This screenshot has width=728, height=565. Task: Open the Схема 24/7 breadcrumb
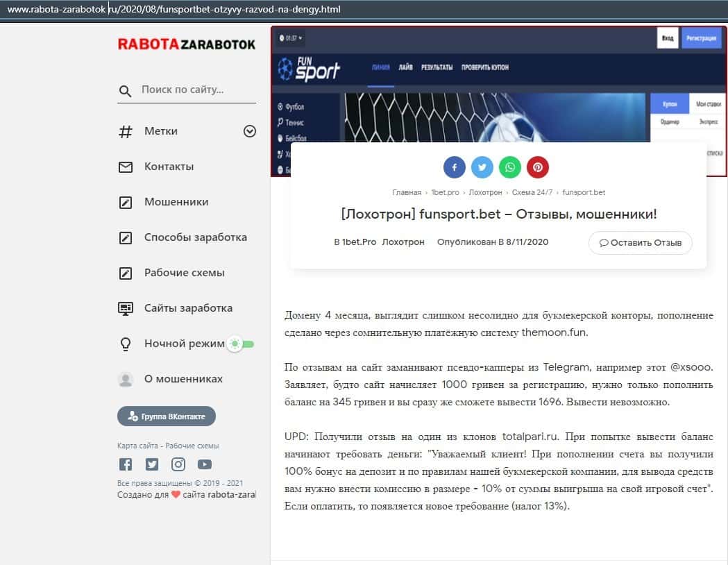click(532, 192)
